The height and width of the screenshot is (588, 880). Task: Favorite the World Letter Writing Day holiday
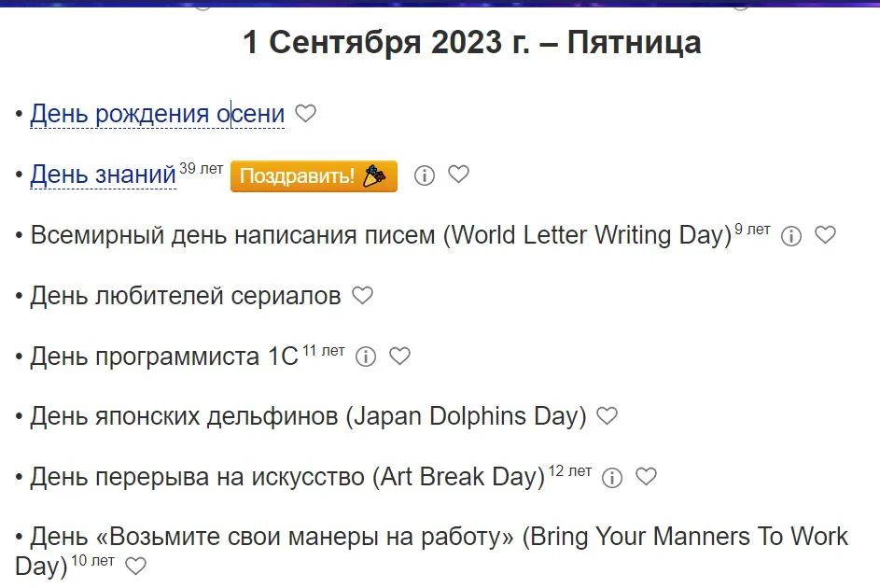pos(825,236)
